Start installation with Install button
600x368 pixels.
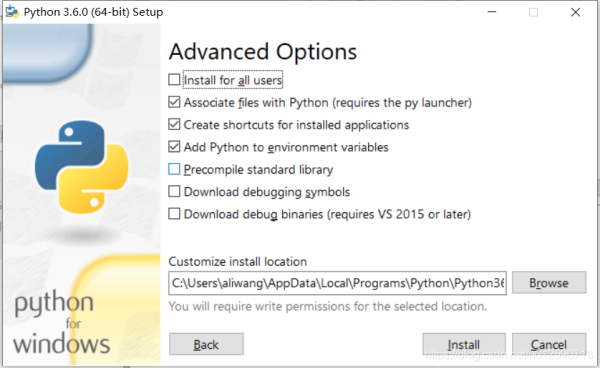pos(464,344)
